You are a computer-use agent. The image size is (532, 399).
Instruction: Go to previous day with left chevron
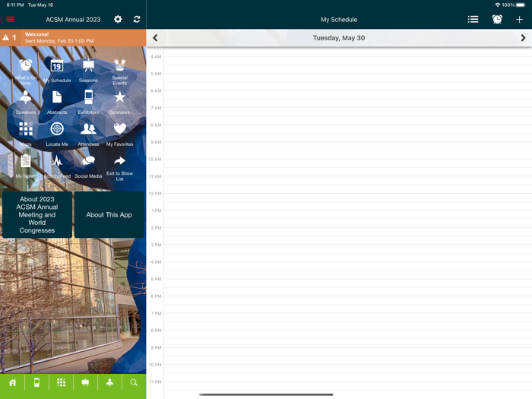point(155,38)
